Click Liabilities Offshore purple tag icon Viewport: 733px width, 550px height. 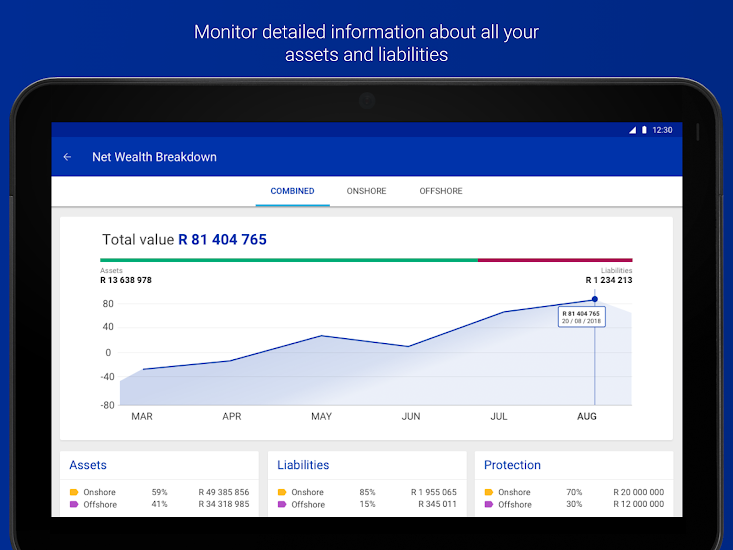coord(282,505)
